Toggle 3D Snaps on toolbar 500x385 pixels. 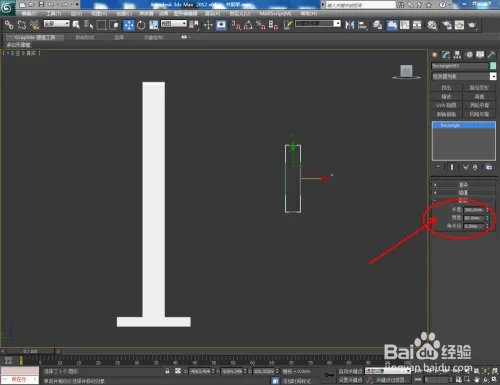[236, 25]
